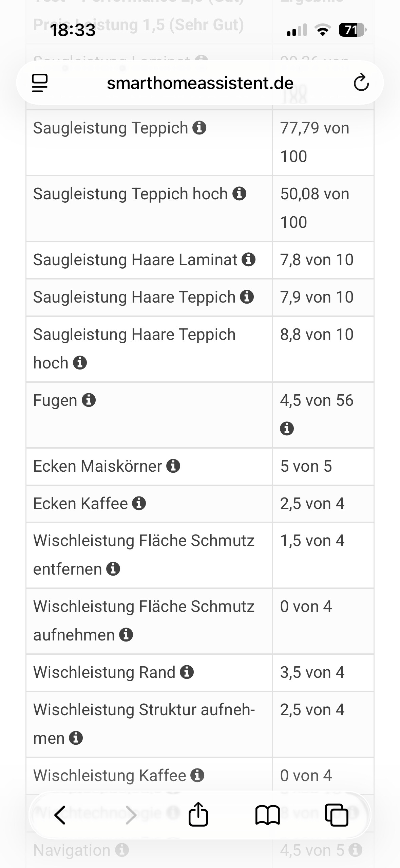
Task: Open info icon next to Ecken Maiskörner
Action: [173, 466]
